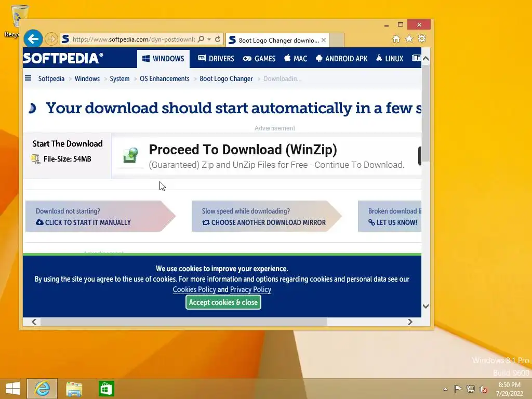Click the address bar URL field

(133, 39)
